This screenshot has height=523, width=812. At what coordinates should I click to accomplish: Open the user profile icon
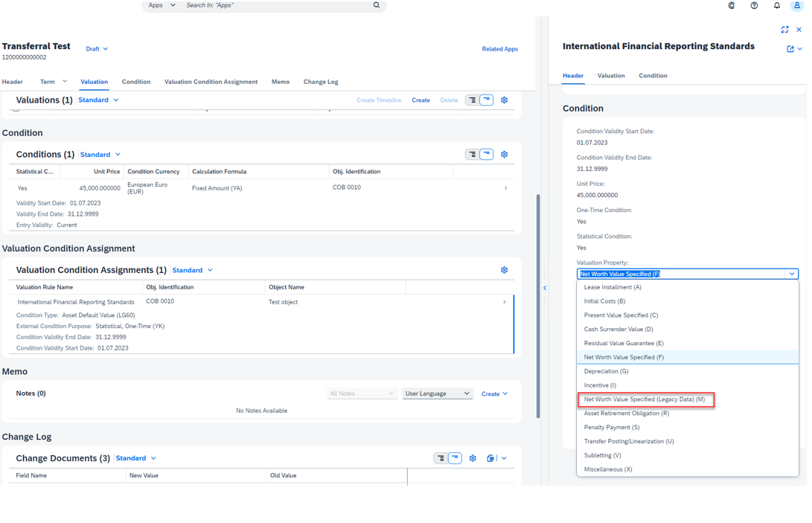(x=797, y=5)
